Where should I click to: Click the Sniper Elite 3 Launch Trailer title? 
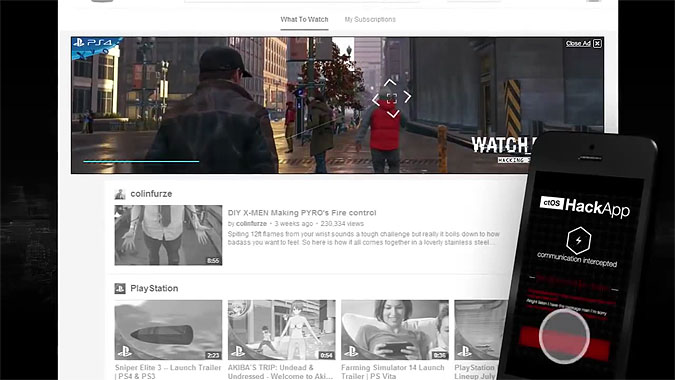(168, 371)
